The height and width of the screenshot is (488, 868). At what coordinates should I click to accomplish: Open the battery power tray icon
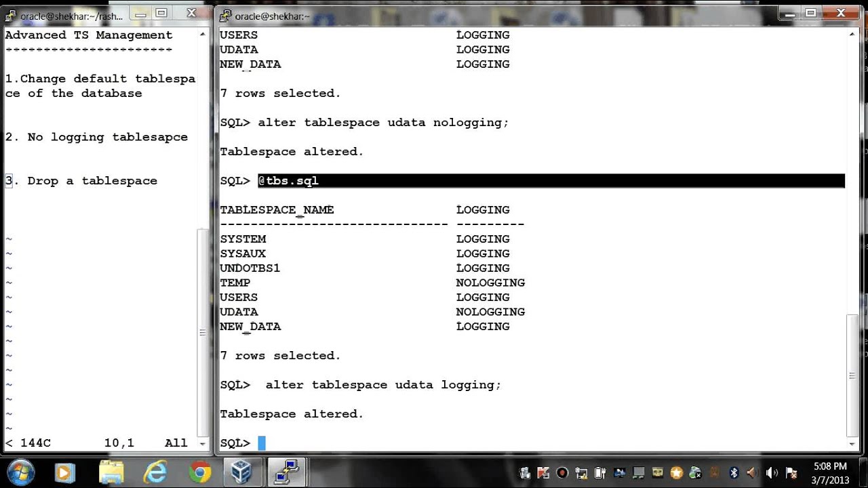click(600, 473)
